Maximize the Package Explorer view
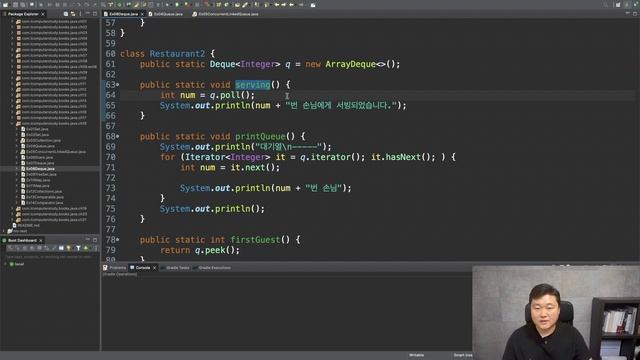The height and width of the screenshot is (360, 640). [x=95, y=13]
